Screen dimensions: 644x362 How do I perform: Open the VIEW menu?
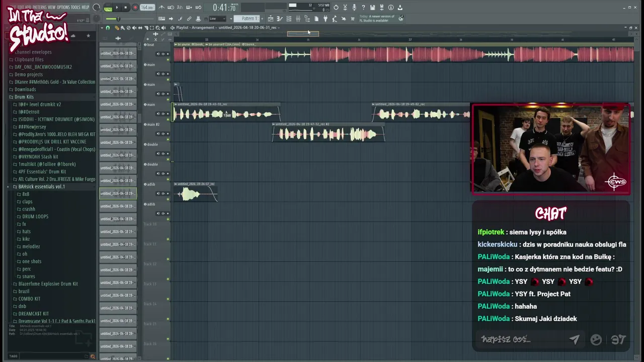[52, 7]
